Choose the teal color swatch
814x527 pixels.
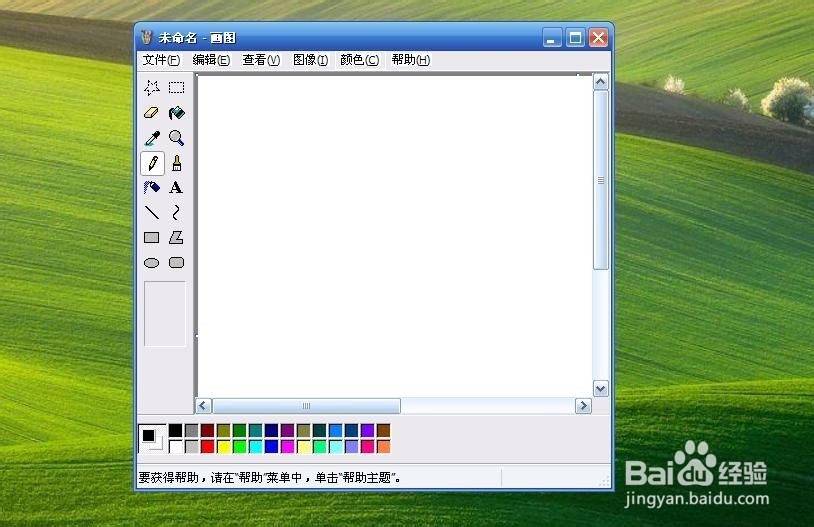[x=255, y=430]
